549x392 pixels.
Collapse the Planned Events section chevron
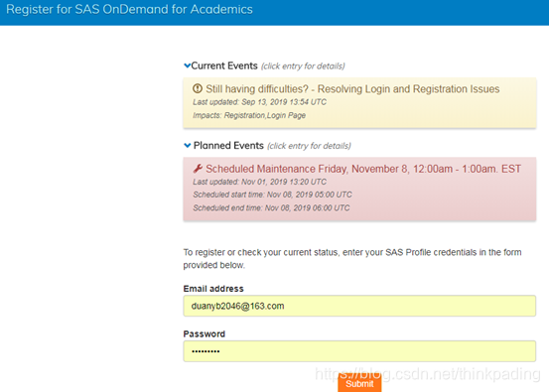(x=188, y=146)
